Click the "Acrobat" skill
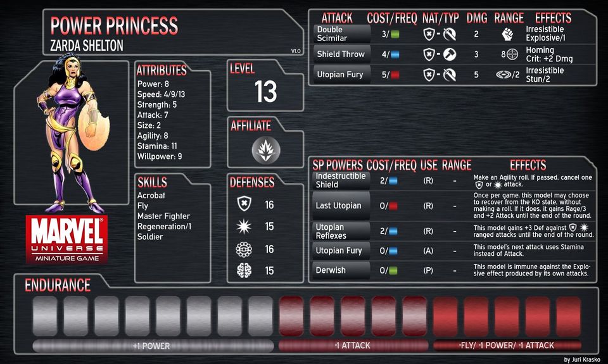 click(151, 196)
